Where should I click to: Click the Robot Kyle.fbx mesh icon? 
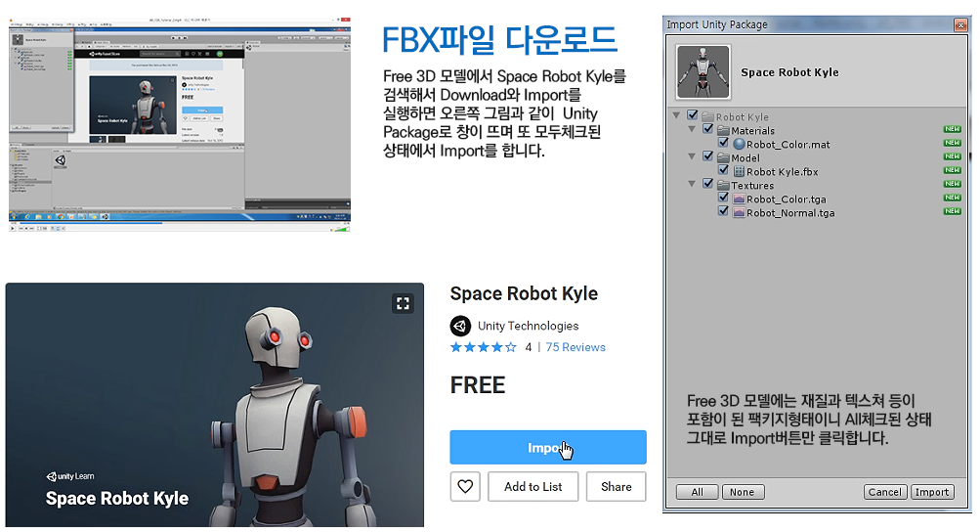tap(739, 171)
